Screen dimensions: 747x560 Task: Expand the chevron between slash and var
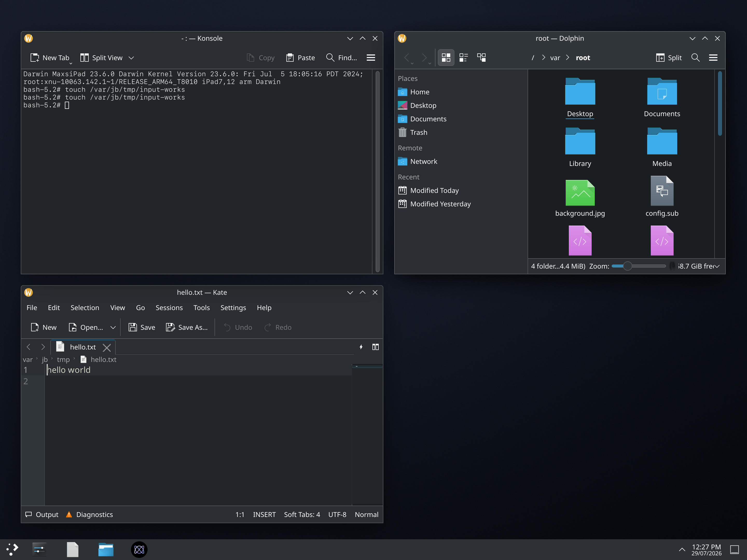pos(543,58)
